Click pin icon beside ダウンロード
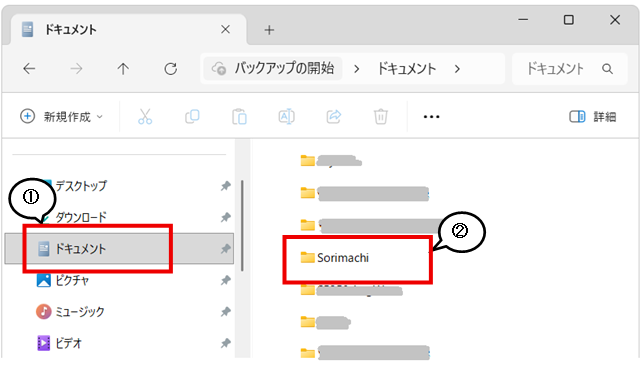Screen dimensions: 641x365 225,217
